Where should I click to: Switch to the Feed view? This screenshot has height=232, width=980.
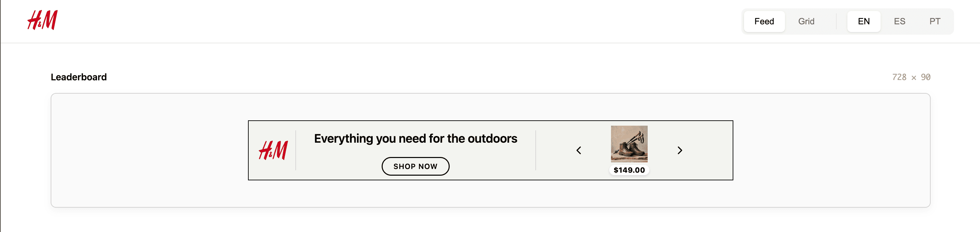[764, 21]
